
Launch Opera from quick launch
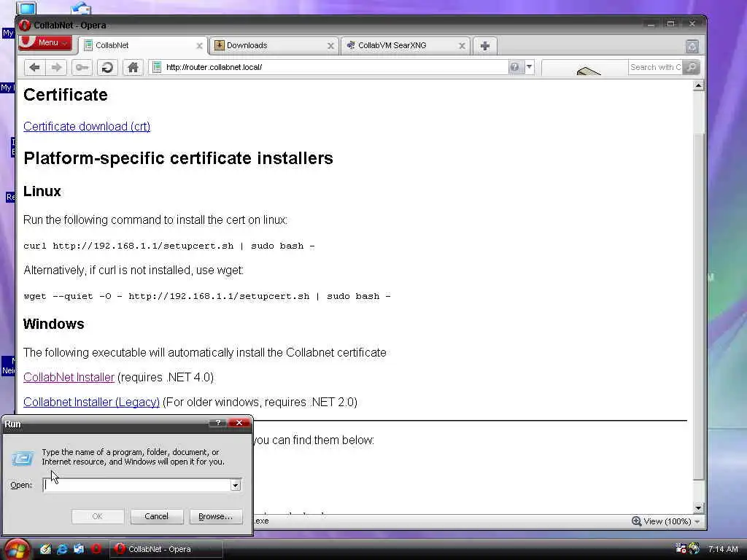pyautogui.click(x=96, y=549)
